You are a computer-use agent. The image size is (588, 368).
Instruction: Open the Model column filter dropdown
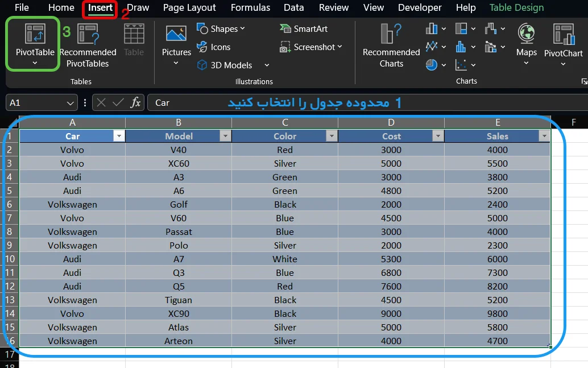(x=225, y=136)
